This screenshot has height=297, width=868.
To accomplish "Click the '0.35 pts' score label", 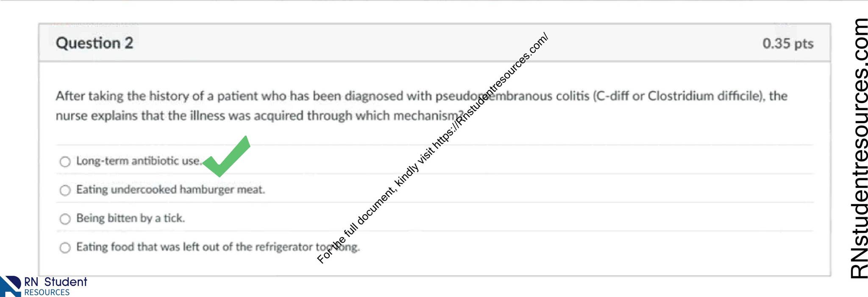I will click(787, 43).
